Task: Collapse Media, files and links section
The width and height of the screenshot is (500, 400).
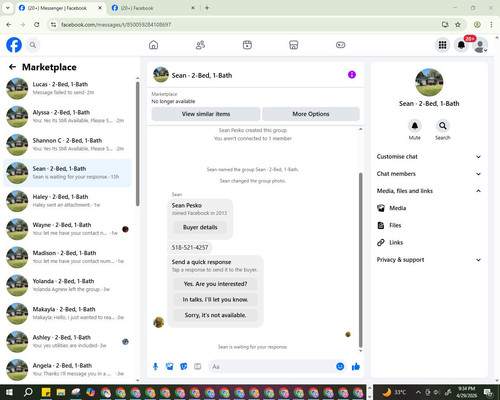Action: (429, 191)
